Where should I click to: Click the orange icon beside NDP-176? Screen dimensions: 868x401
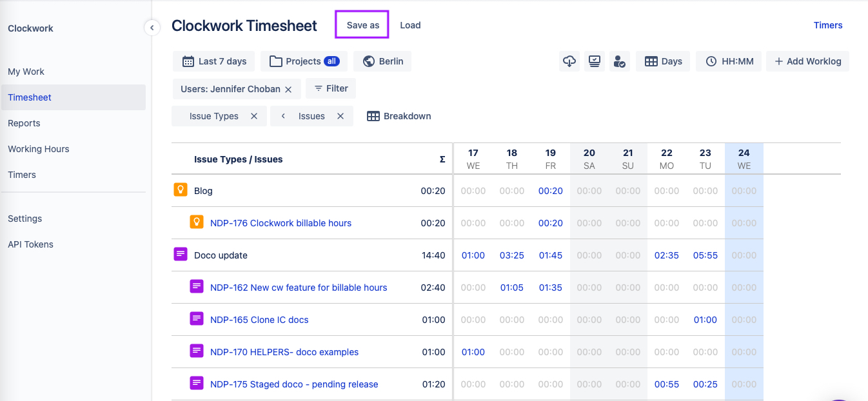click(x=197, y=222)
